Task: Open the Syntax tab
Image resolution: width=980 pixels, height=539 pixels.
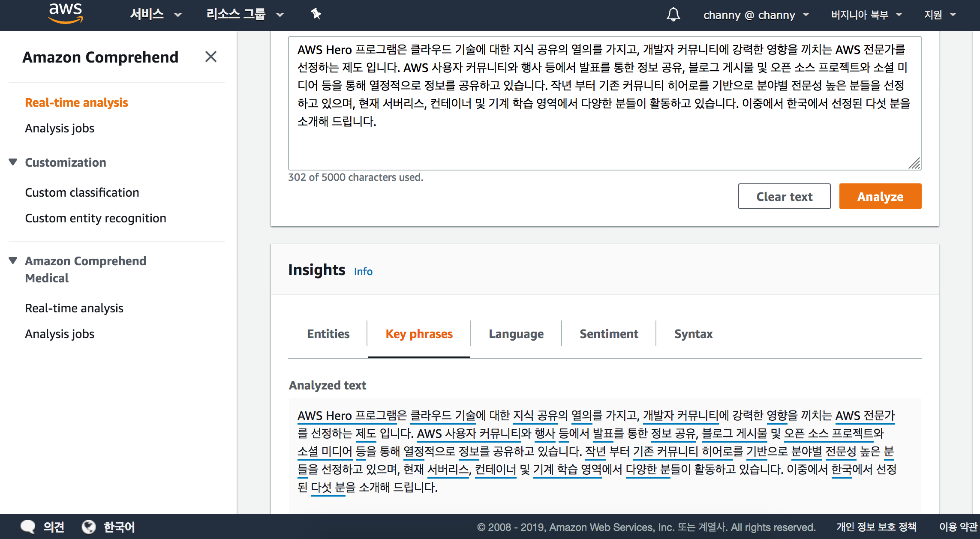Action: tap(693, 334)
